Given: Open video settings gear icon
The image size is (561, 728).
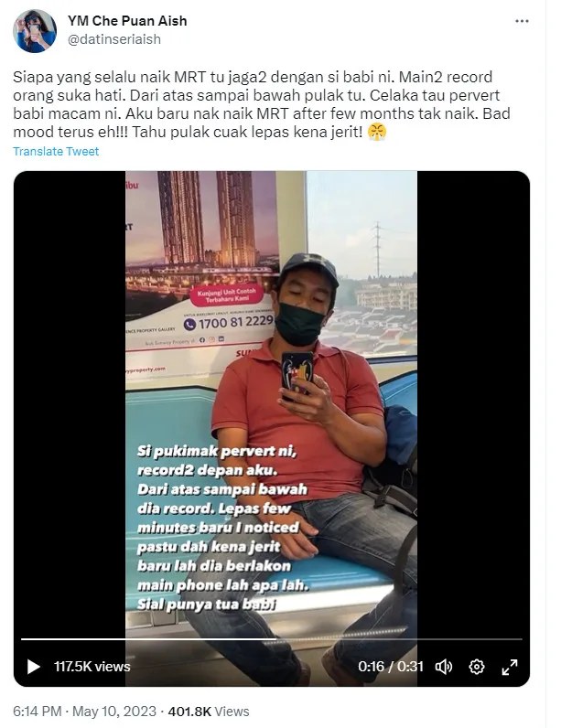Looking at the screenshot, I should (x=477, y=667).
